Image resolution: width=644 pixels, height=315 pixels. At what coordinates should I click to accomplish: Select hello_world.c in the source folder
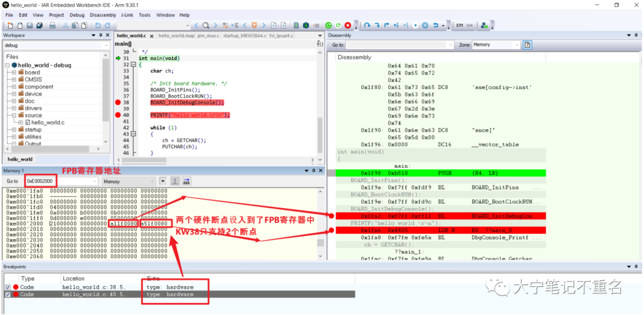pos(48,122)
